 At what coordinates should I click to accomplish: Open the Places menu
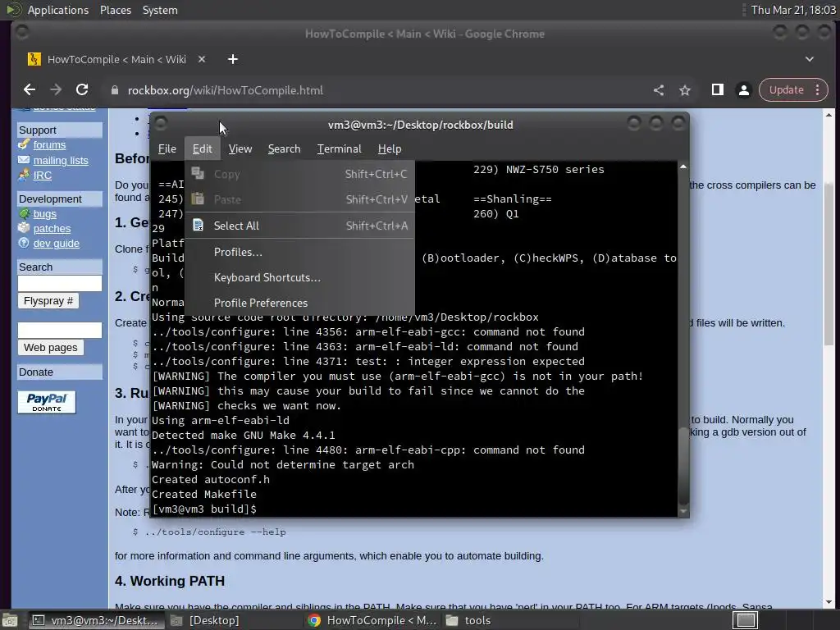click(x=115, y=10)
